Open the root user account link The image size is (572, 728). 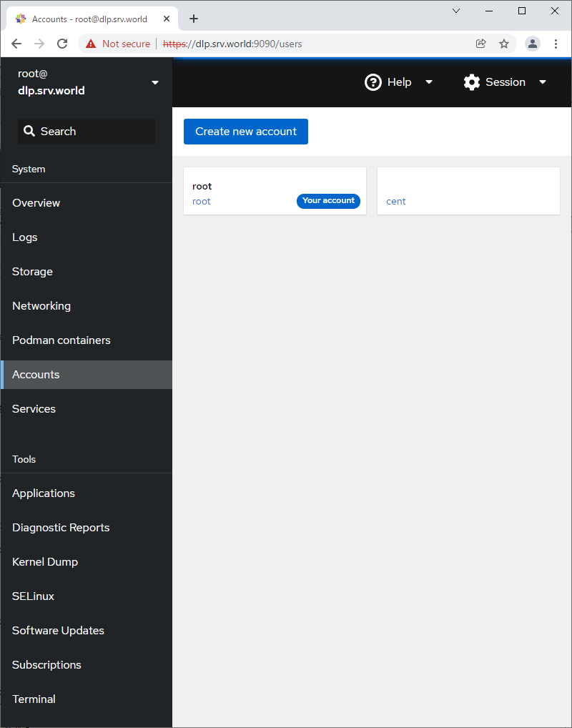[x=202, y=202]
